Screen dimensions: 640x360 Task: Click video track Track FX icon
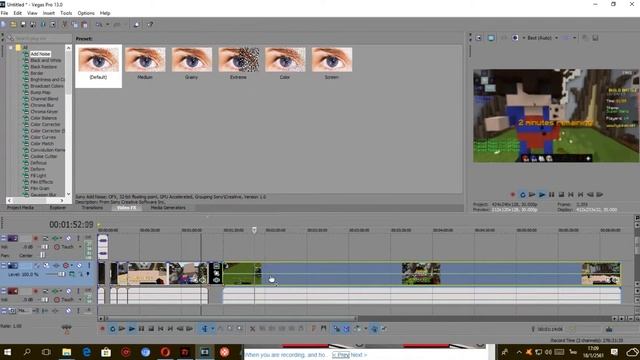click(56, 266)
